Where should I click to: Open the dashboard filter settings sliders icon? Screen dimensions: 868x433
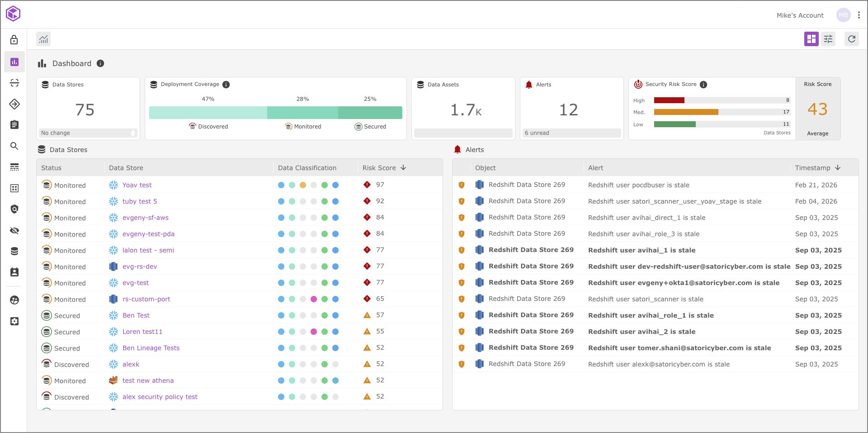(828, 39)
